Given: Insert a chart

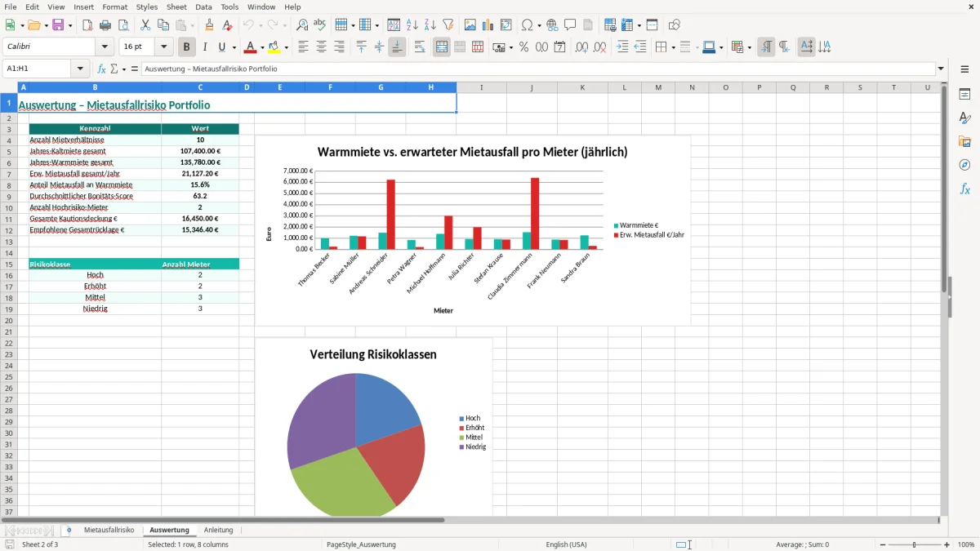Looking at the screenshot, I should [x=488, y=25].
